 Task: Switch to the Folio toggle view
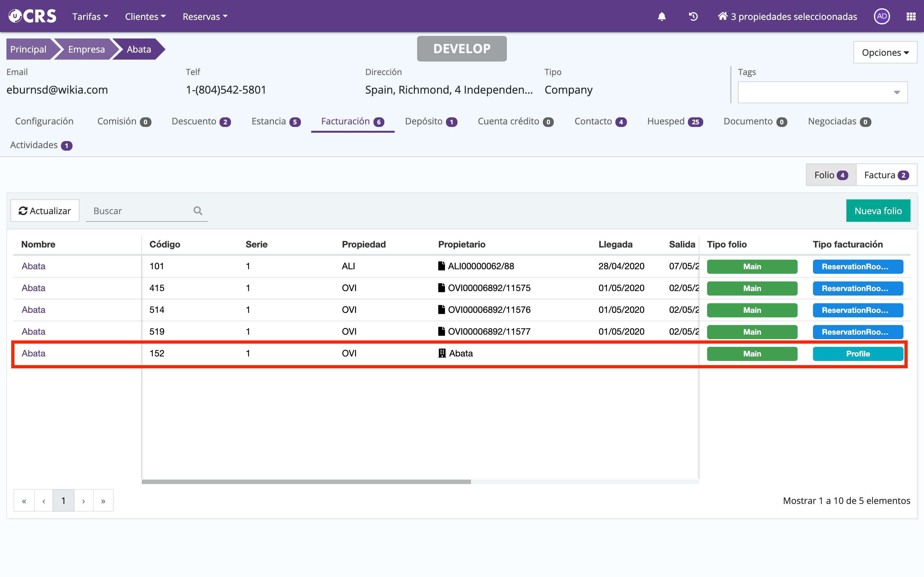[x=831, y=175]
